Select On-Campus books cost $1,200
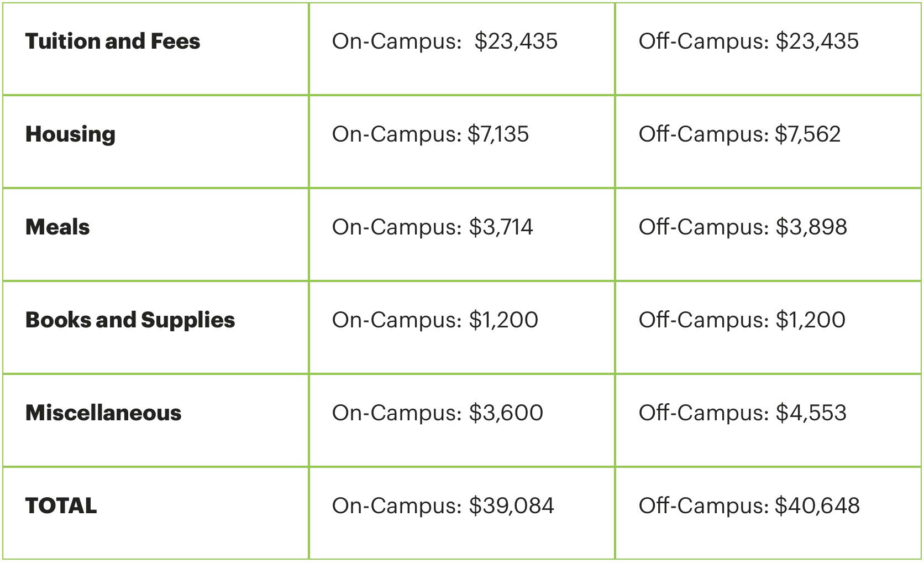The height and width of the screenshot is (563, 924). pos(435,320)
